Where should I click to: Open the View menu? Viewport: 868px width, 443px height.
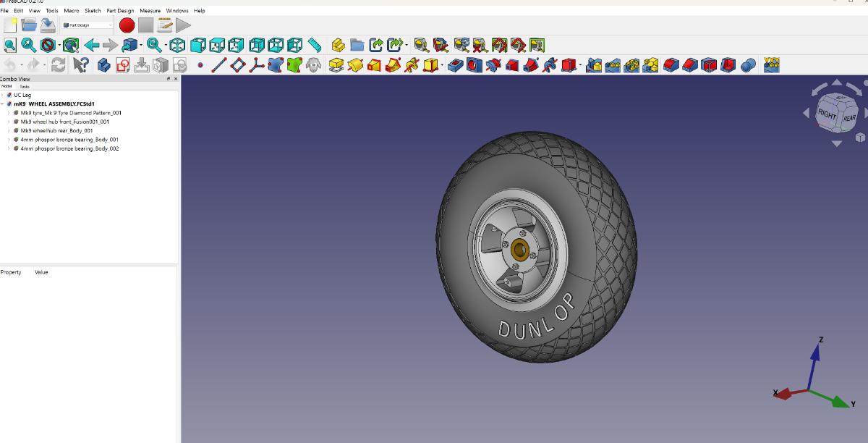[x=35, y=11]
